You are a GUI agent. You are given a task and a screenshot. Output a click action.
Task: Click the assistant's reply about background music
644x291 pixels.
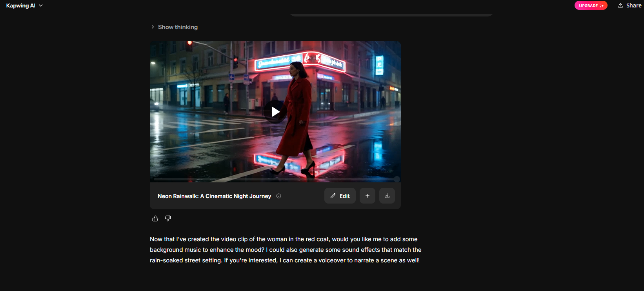click(x=286, y=250)
